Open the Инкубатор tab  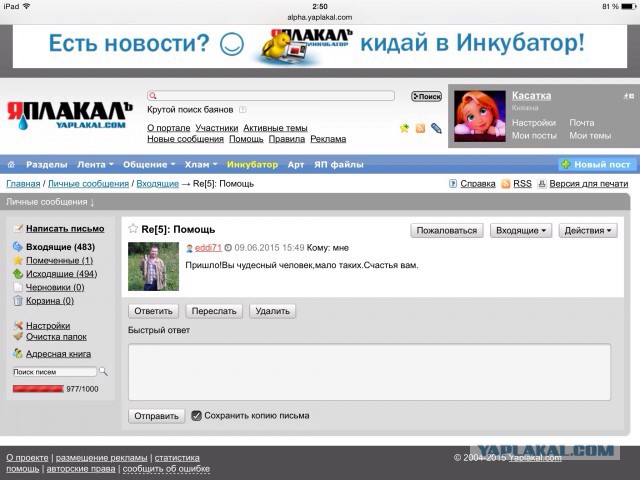(252, 164)
